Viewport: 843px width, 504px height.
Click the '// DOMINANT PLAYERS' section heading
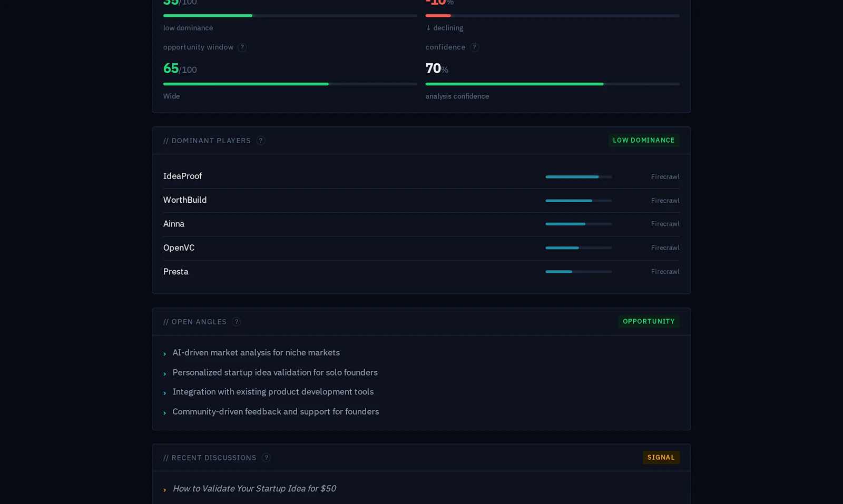(207, 141)
